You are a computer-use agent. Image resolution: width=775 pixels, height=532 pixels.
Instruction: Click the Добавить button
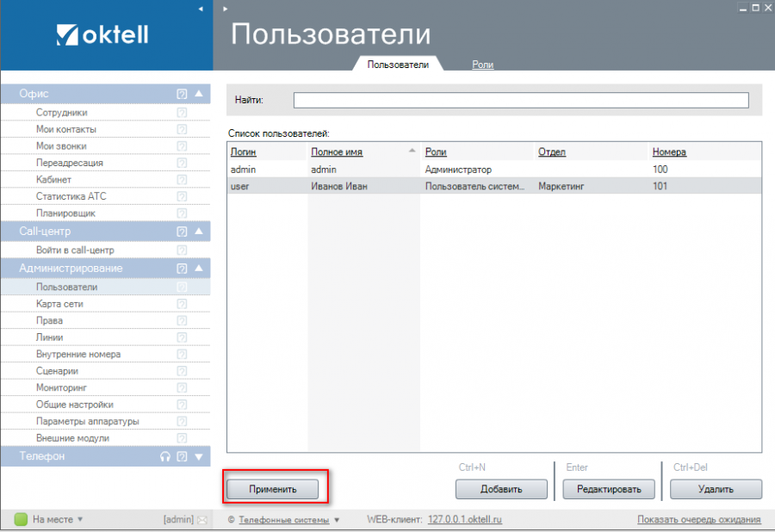501,489
